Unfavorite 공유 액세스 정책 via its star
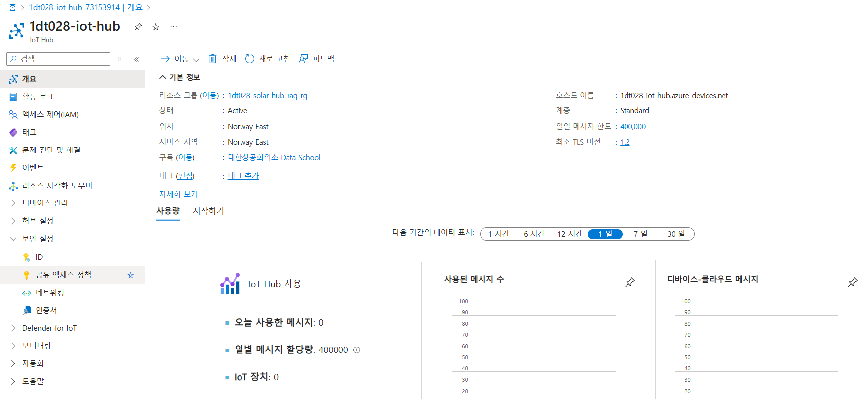 tap(131, 275)
